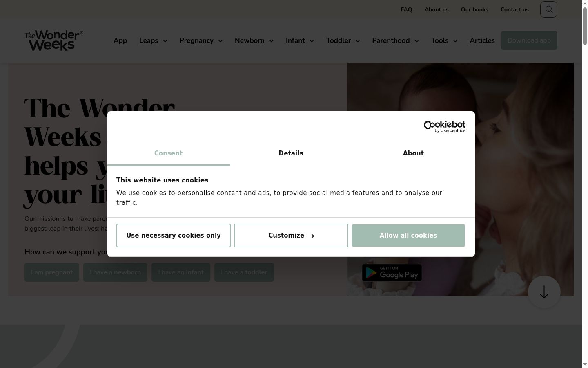This screenshot has width=588, height=368.
Task: Click The Wonder Weeks logo
Action: pos(53,40)
